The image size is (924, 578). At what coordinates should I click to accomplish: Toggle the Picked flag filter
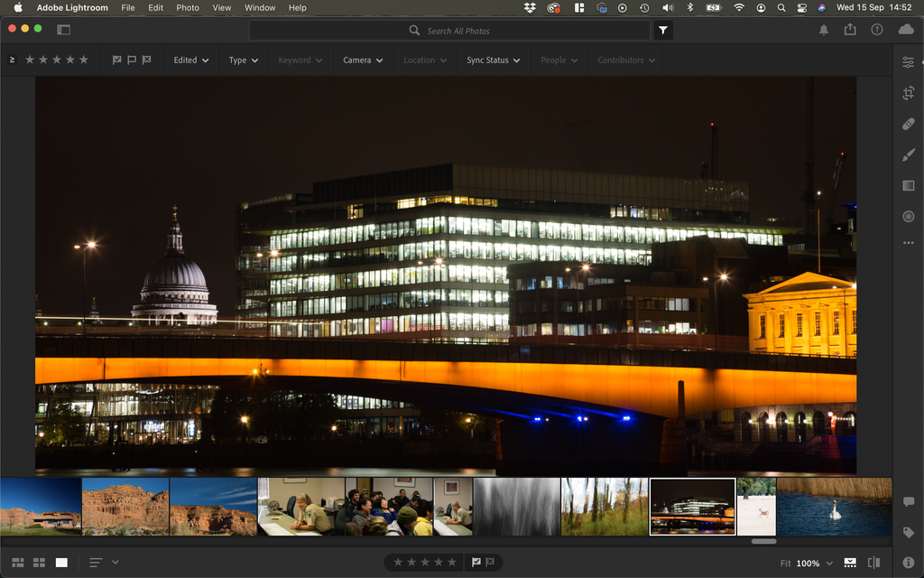116,60
